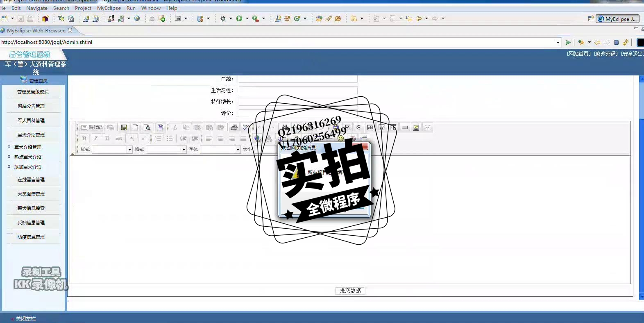Click the Underline formatting icon

pos(107,139)
